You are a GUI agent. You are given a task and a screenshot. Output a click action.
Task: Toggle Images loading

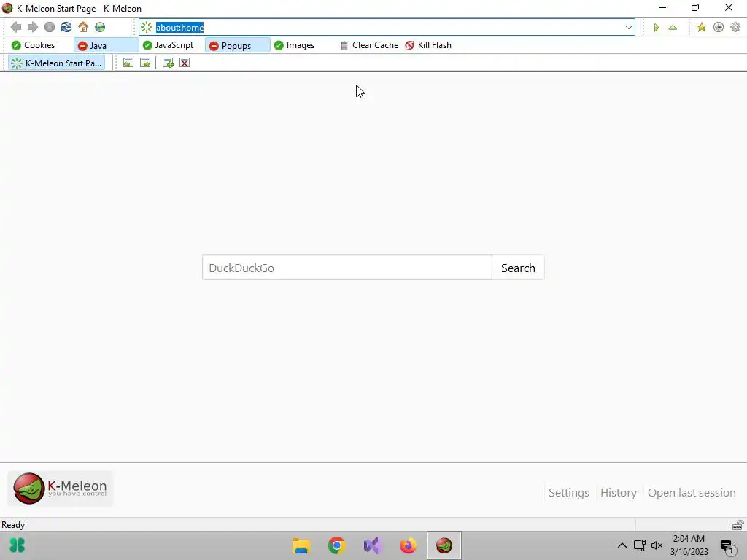click(x=295, y=45)
